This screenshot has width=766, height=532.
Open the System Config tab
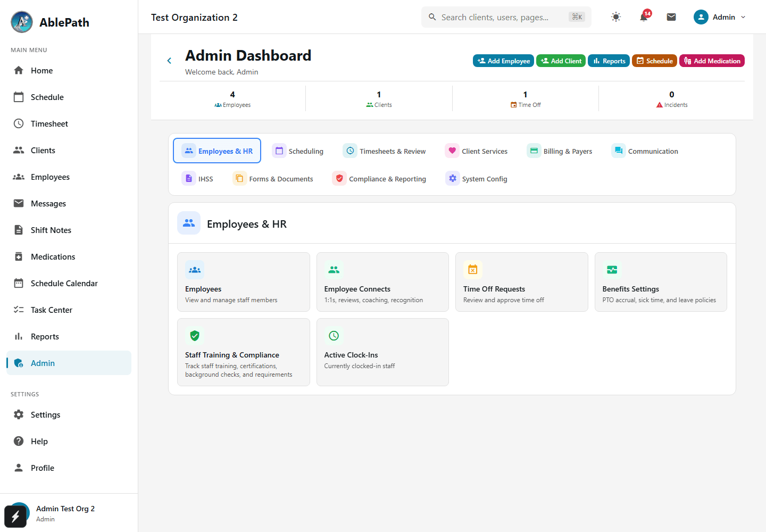coord(477,179)
